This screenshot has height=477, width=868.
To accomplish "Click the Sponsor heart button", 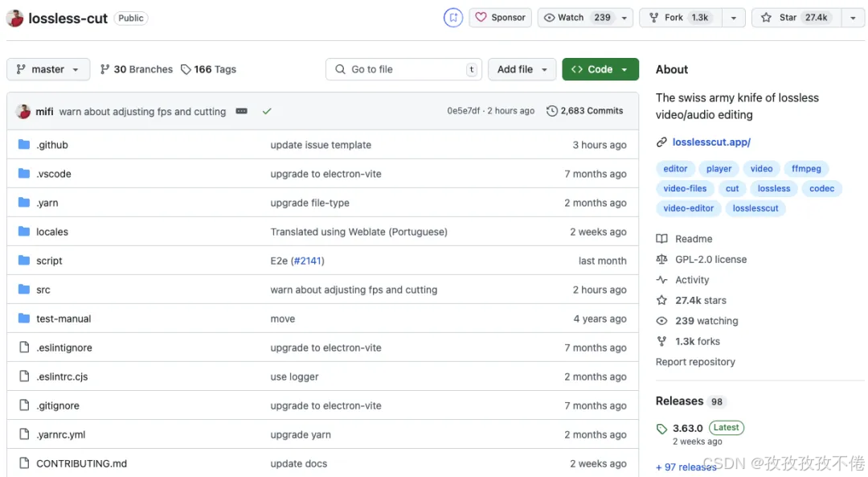I will coord(501,18).
